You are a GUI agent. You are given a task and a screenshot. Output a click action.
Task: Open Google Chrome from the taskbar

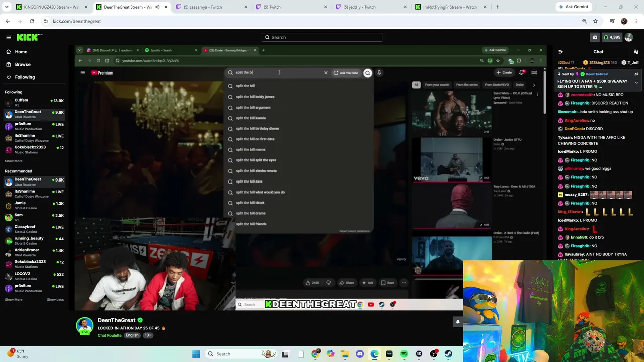[315, 354]
